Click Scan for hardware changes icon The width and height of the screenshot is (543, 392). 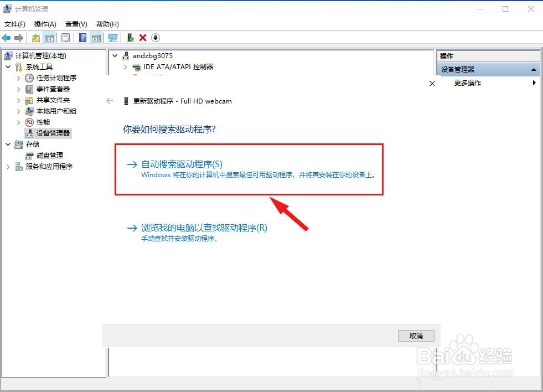[x=113, y=38]
